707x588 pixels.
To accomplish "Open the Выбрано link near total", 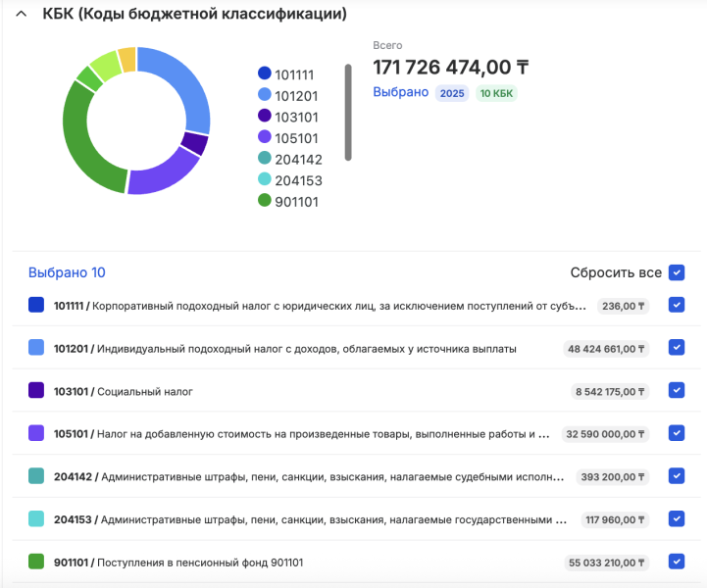I will point(400,92).
